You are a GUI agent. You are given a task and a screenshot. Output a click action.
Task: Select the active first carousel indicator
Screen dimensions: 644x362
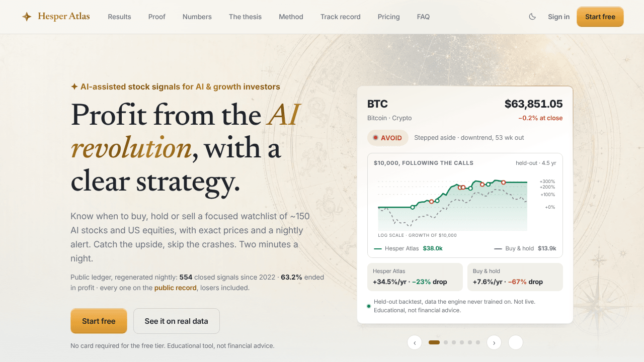434,342
